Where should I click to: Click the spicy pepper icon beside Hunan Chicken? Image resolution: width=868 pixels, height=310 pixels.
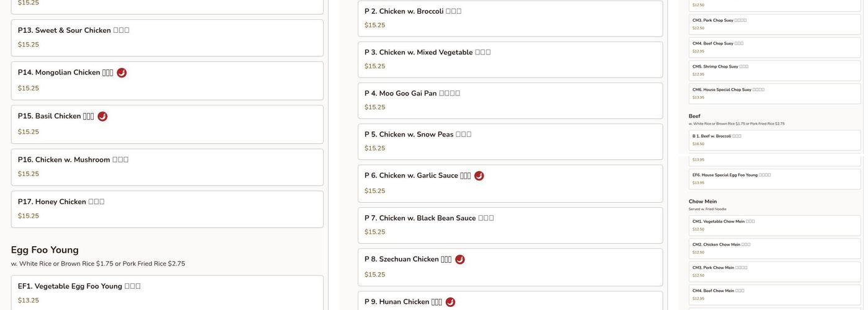450,303
